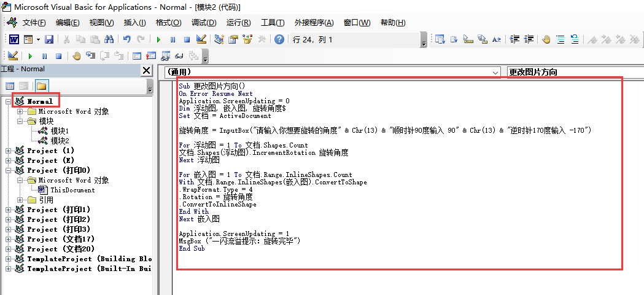Select TemplateProject (Building Blo node
The image size is (644, 295).
(90, 259)
